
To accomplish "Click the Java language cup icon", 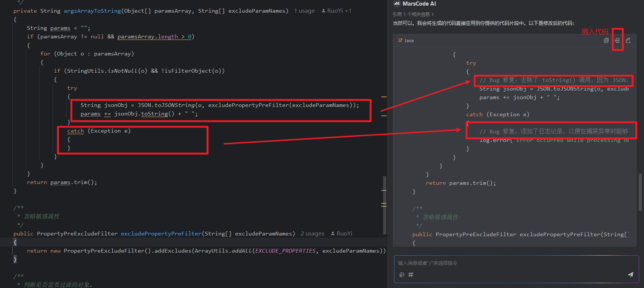I will [x=400, y=40].
